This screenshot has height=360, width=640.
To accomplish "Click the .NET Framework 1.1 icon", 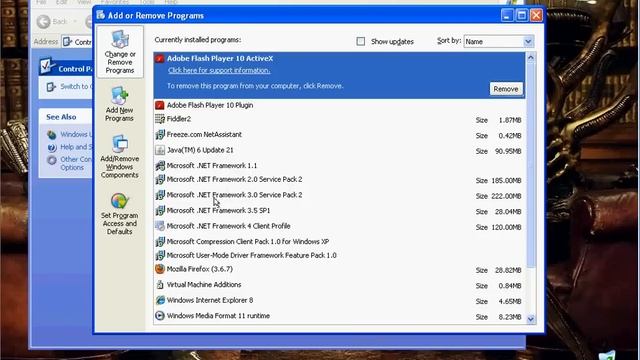I will (x=160, y=165).
